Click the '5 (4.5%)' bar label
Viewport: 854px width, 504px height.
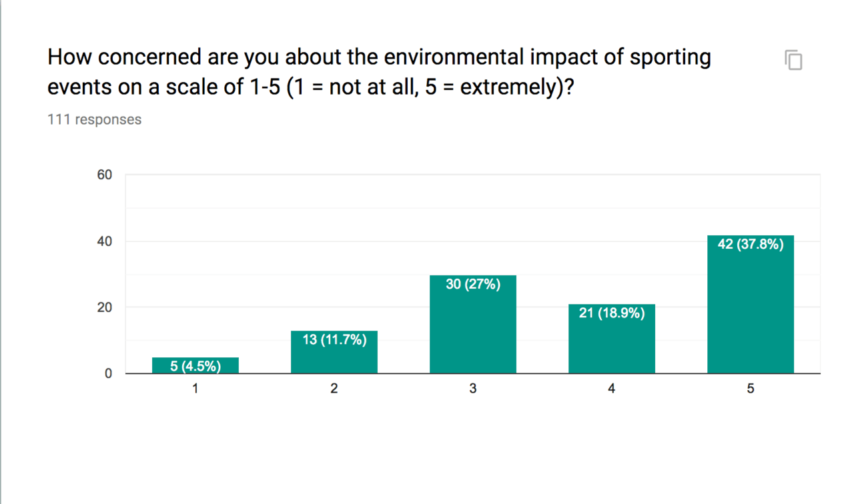click(195, 366)
